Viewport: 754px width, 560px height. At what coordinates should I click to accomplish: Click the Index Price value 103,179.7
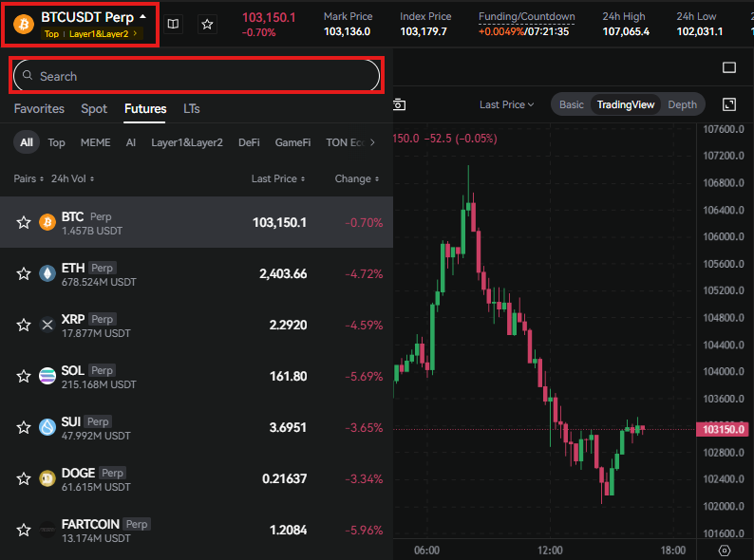(424, 31)
